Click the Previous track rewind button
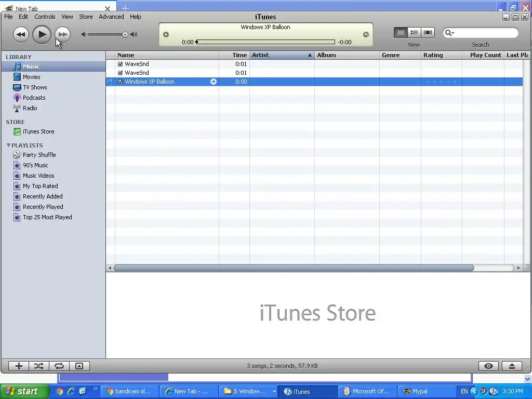This screenshot has width=532, height=399. [21, 34]
